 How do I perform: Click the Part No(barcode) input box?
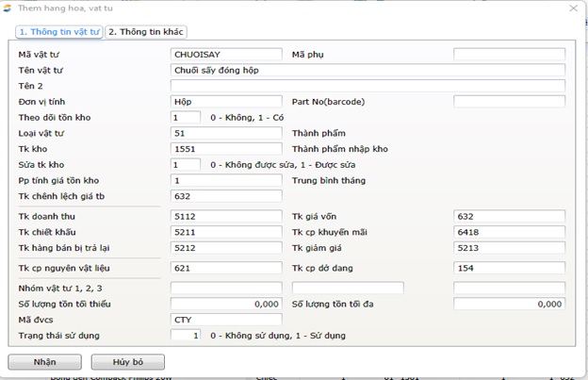click(509, 101)
